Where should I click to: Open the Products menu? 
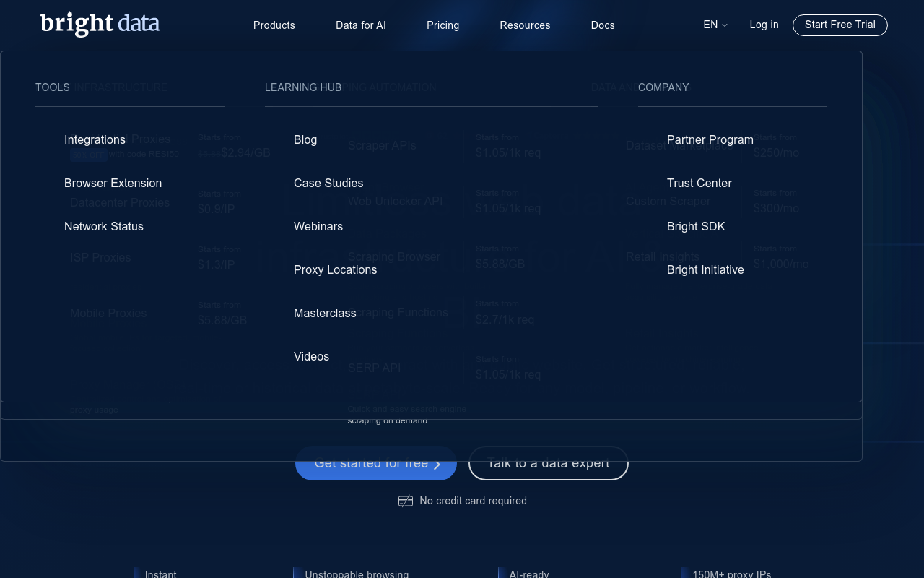point(274,25)
